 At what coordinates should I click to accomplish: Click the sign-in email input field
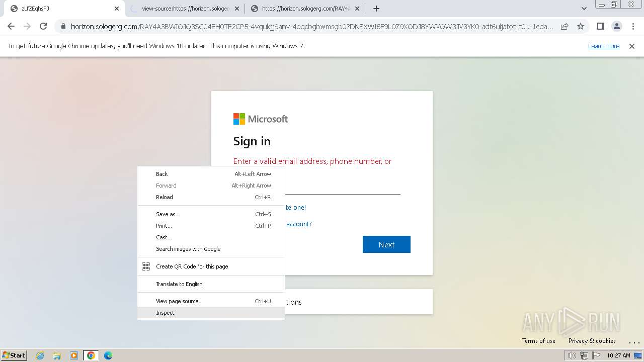343,186
